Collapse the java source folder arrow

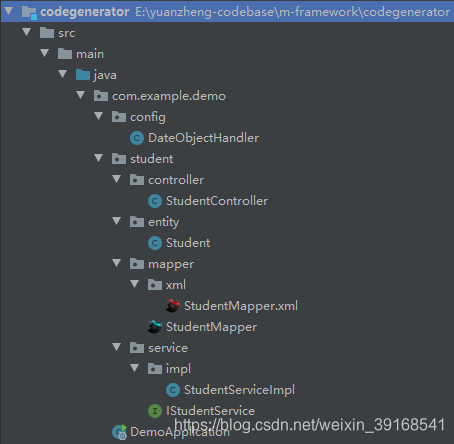(x=63, y=74)
